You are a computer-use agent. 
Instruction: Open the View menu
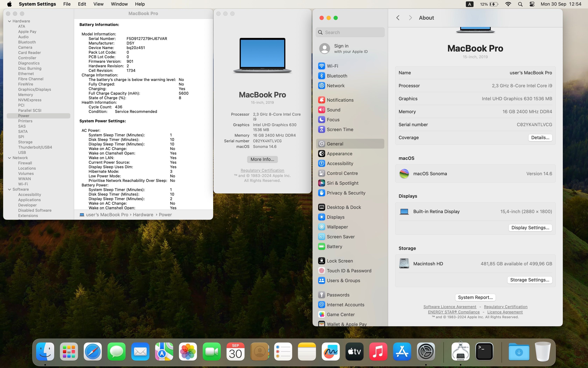[98, 4]
